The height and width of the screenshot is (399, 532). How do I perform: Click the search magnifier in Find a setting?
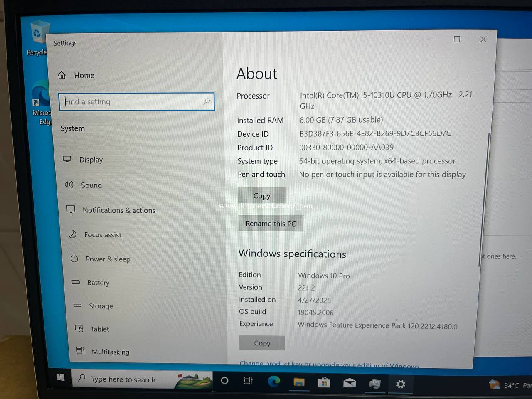pos(207,101)
